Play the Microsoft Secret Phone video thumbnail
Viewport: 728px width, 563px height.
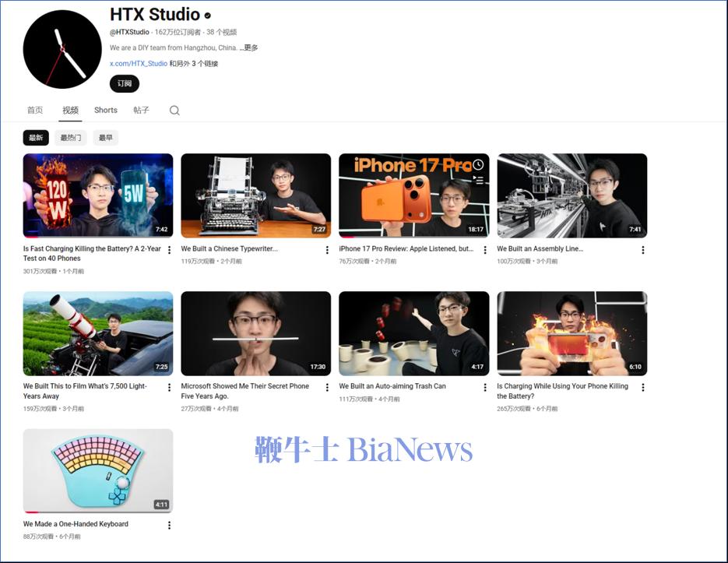click(x=256, y=333)
